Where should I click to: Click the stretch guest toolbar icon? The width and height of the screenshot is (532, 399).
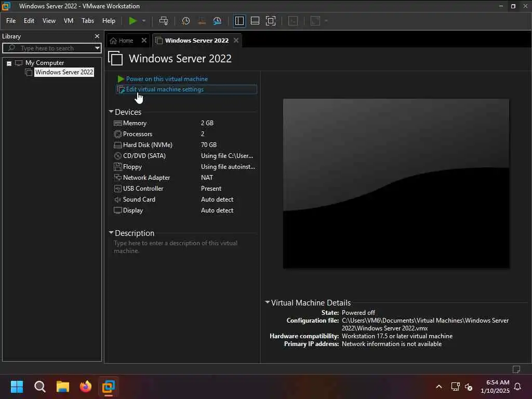[315, 21]
